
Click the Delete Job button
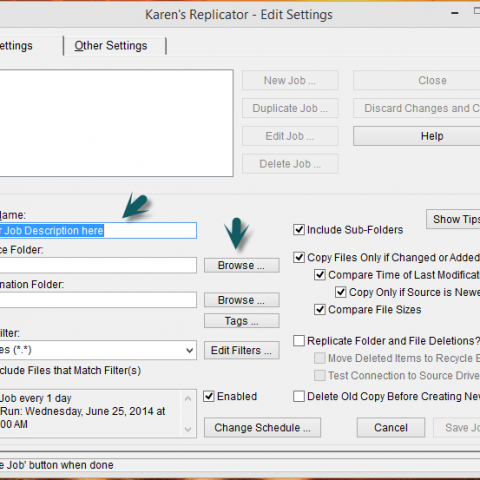pos(290,164)
